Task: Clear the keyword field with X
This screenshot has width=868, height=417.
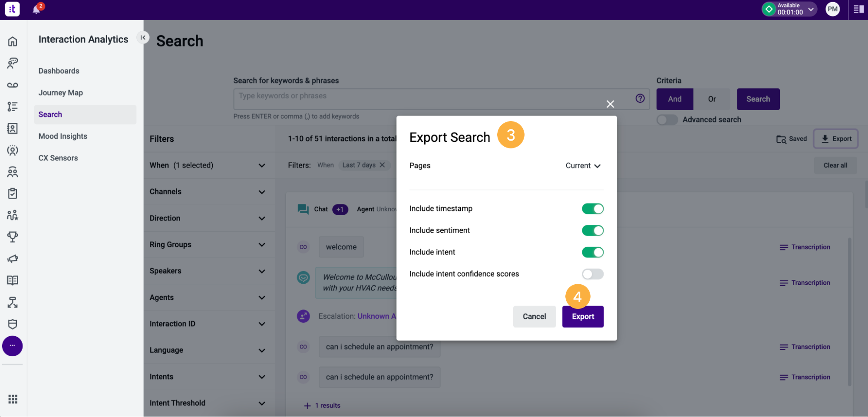Action: click(610, 104)
